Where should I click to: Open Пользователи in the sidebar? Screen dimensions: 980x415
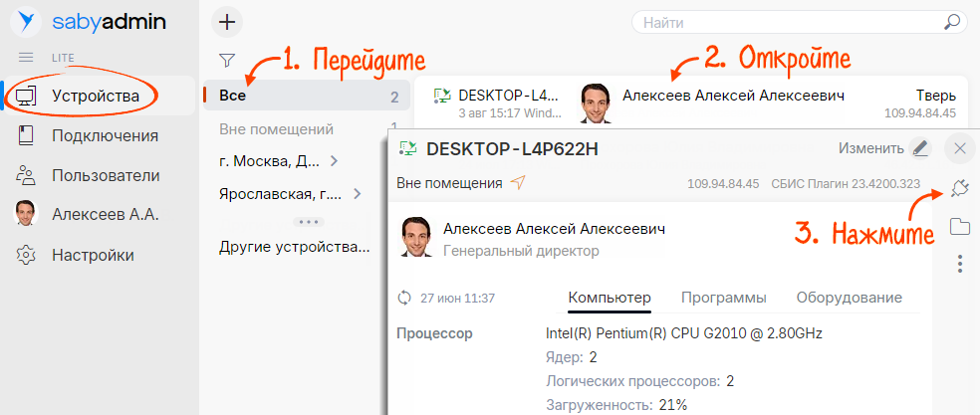click(x=106, y=175)
